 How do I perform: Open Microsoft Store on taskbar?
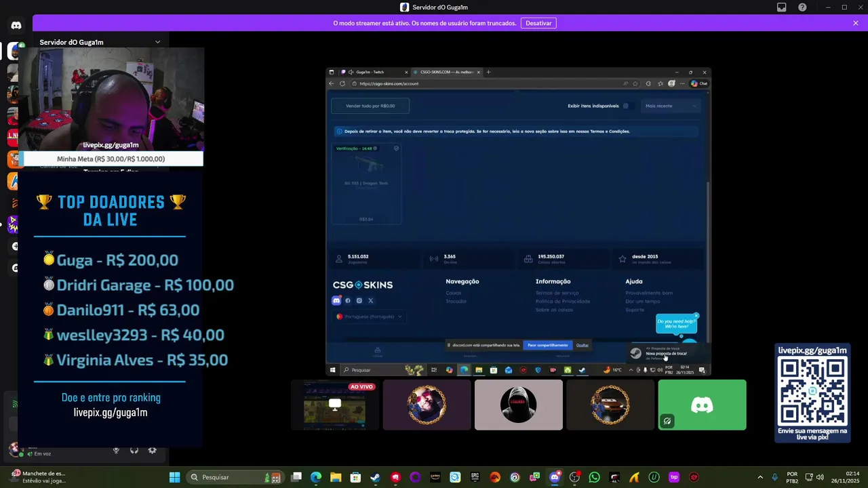pos(355,477)
